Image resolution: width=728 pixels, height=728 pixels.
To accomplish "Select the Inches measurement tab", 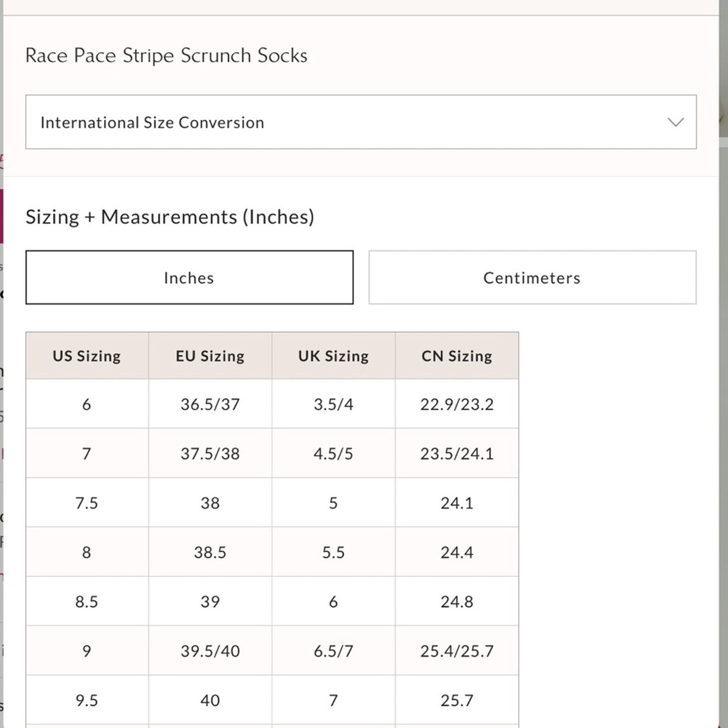I will [x=189, y=277].
